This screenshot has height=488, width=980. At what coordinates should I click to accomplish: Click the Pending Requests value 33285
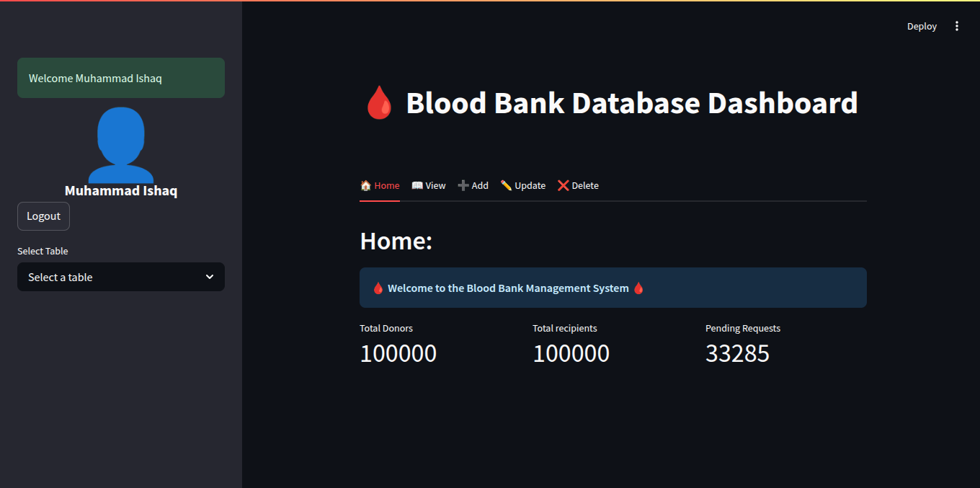[737, 353]
